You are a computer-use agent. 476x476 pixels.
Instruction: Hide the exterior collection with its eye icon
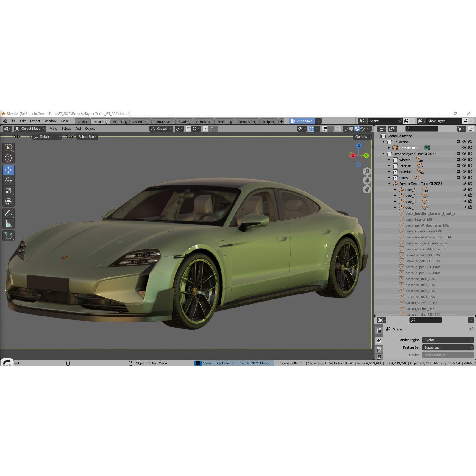(x=464, y=172)
